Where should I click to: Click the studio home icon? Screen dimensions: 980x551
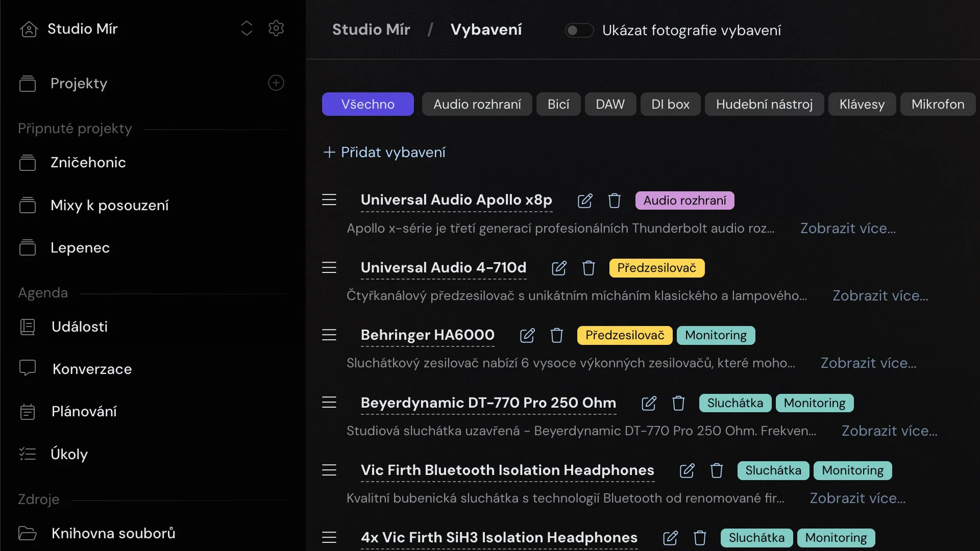pyautogui.click(x=29, y=29)
